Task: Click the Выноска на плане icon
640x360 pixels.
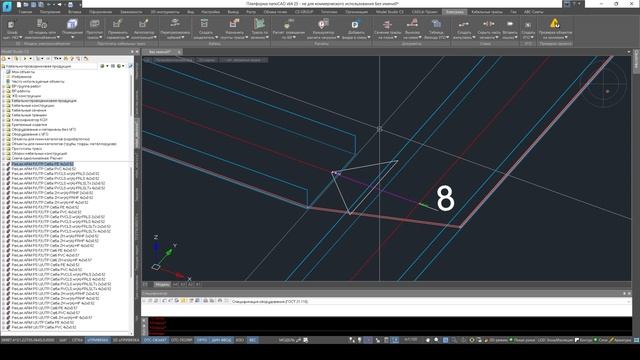Action: (412, 24)
